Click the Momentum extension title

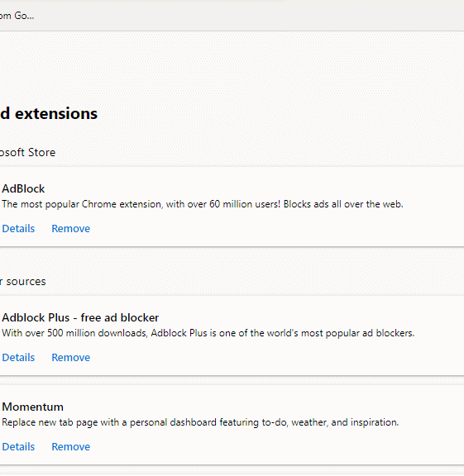pos(32,407)
